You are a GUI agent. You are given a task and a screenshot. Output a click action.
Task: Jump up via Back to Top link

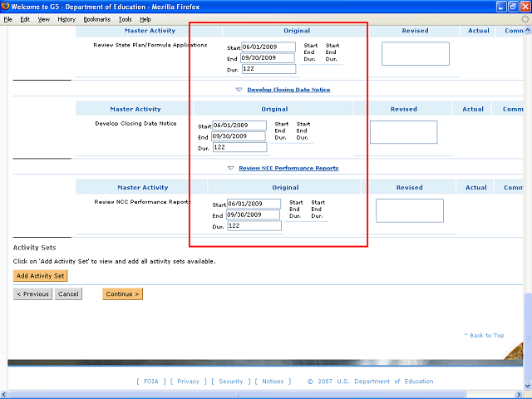coord(484,335)
